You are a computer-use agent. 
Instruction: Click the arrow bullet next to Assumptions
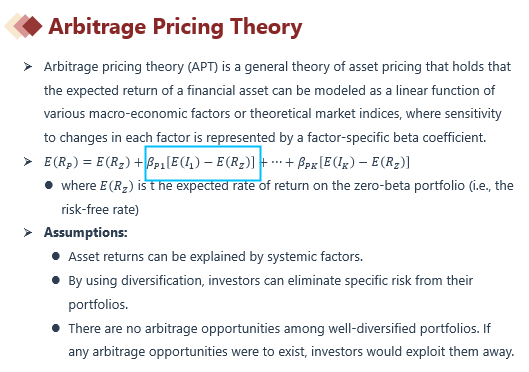click(x=28, y=232)
